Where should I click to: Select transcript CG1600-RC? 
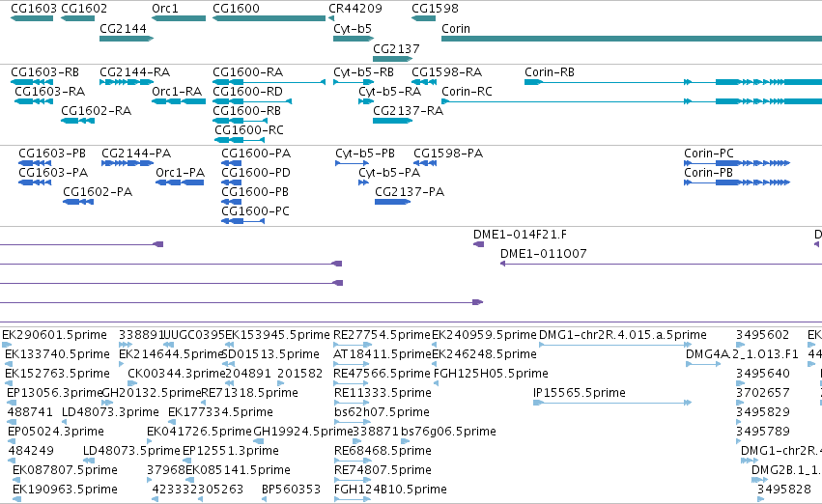tap(241, 140)
